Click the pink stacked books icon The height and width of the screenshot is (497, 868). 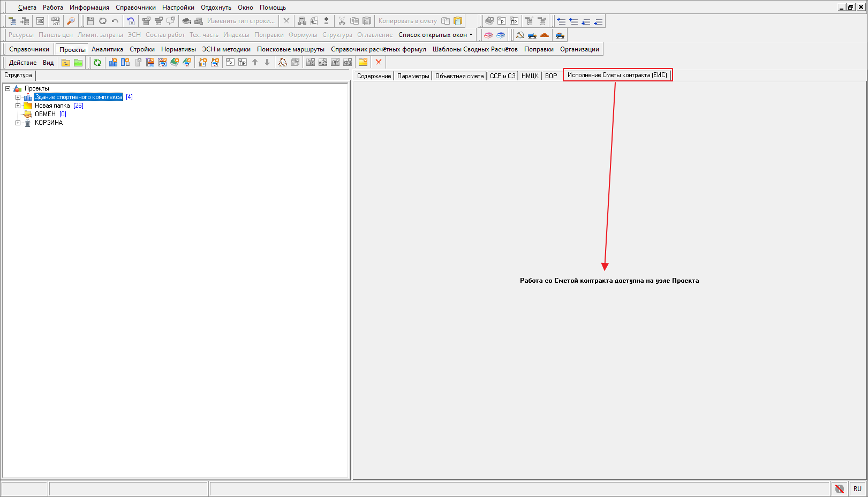click(x=488, y=35)
